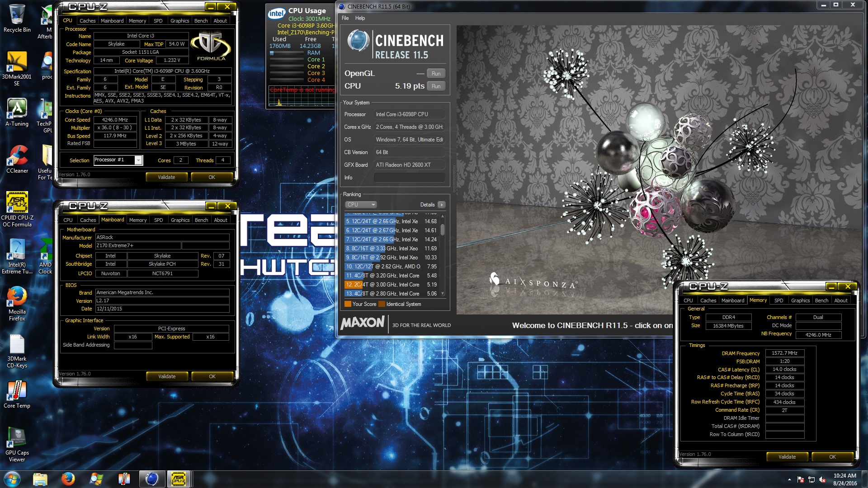Open the TechPowerUp GPU-Z desktop icon
The image size is (868, 488).
[x=45, y=116]
